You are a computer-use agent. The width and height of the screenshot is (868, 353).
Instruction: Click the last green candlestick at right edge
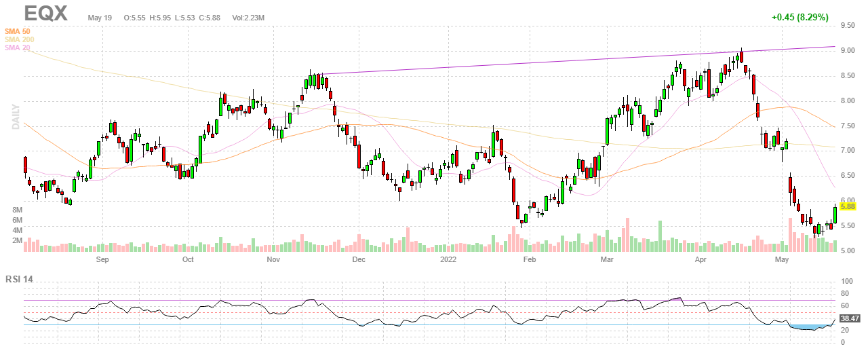834,215
